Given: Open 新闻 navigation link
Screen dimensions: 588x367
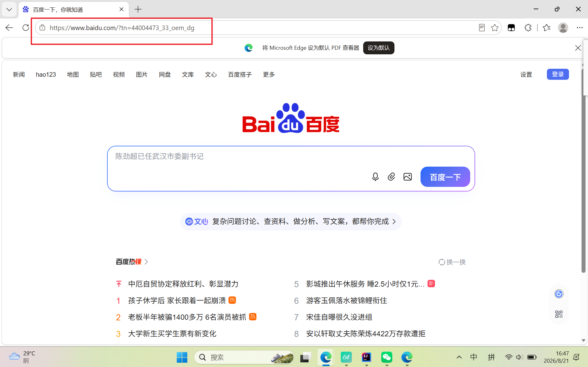Looking at the screenshot, I should 19,75.
